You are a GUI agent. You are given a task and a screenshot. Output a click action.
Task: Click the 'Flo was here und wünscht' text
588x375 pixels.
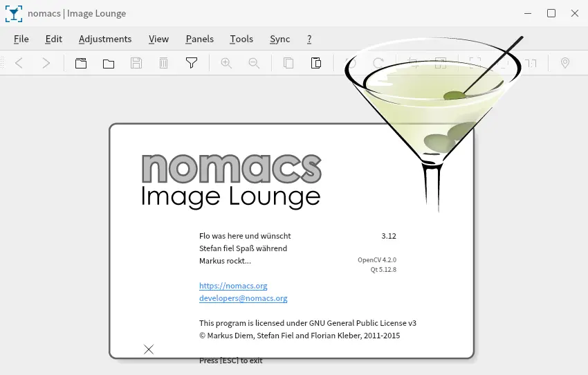245,236
